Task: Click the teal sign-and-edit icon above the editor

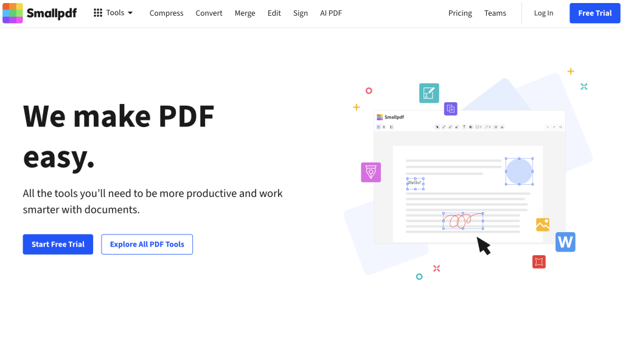Action: [x=428, y=93]
